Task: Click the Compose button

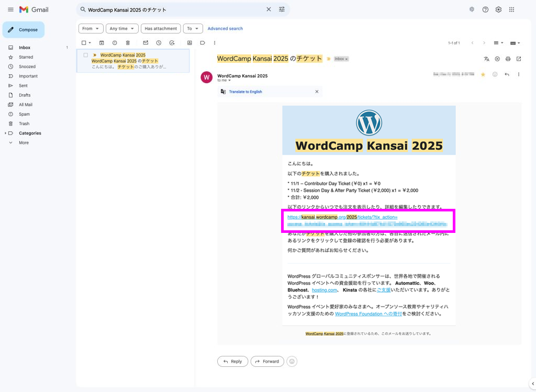Action: pyautogui.click(x=24, y=30)
